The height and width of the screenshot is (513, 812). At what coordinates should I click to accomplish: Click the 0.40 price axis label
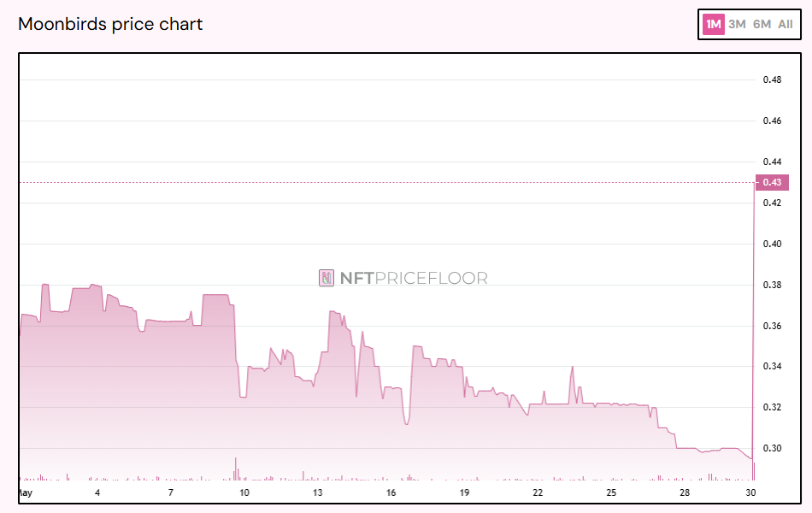[x=772, y=244]
